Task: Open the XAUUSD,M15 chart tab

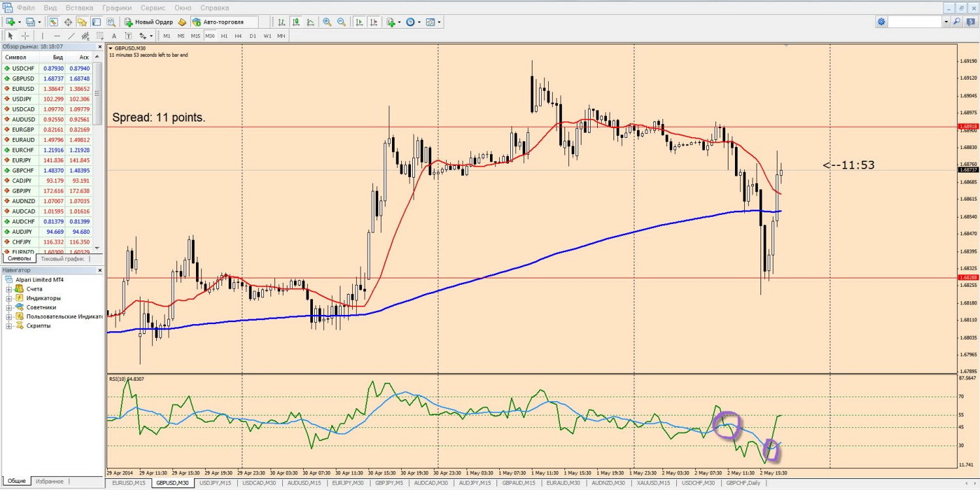Action: click(654, 483)
